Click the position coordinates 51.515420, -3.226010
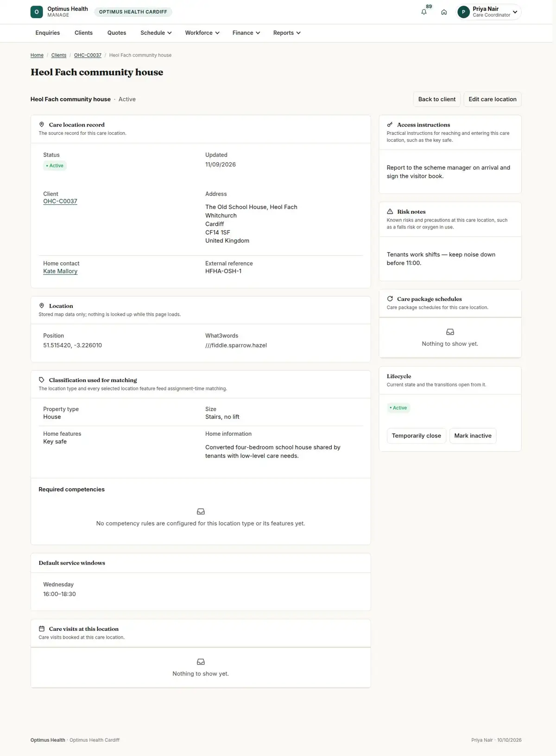This screenshot has width=556, height=756. point(73,345)
